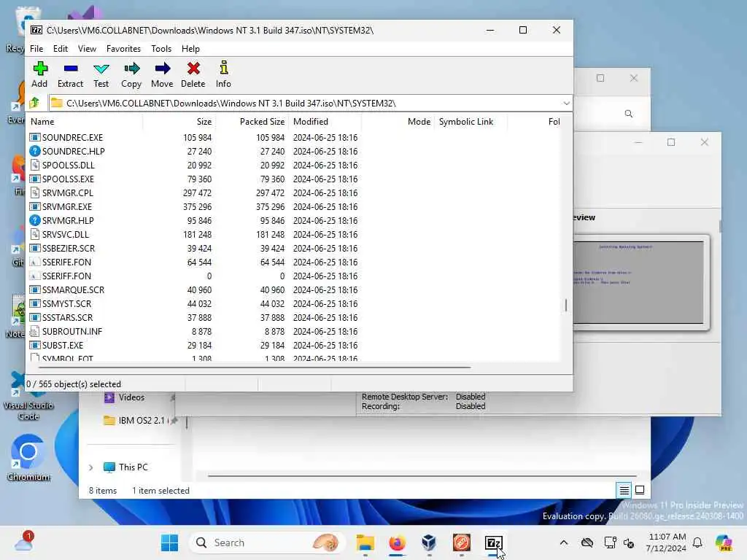The height and width of the screenshot is (560, 747).
Task: Select the SSMARQUE.SCR file row
Action: tap(294, 290)
